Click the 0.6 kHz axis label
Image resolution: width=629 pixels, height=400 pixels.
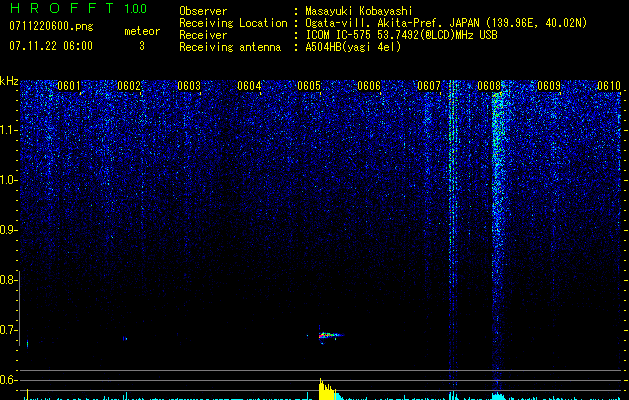(x=8, y=380)
